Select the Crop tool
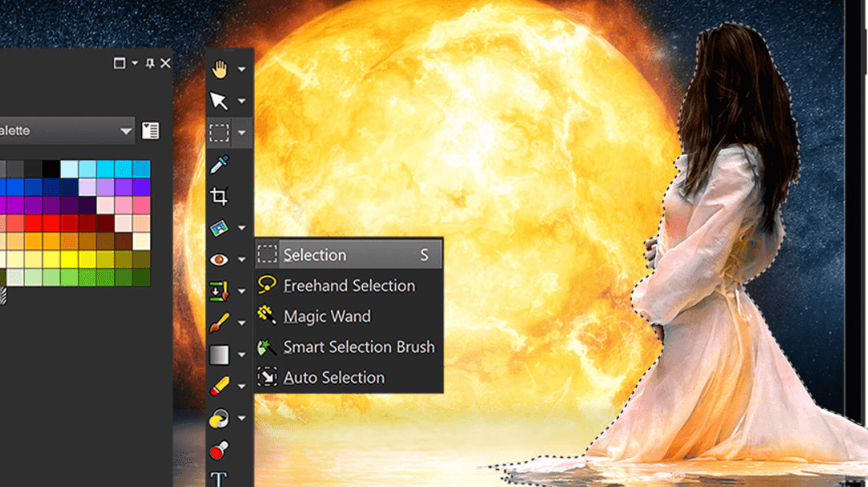 point(219,196)
